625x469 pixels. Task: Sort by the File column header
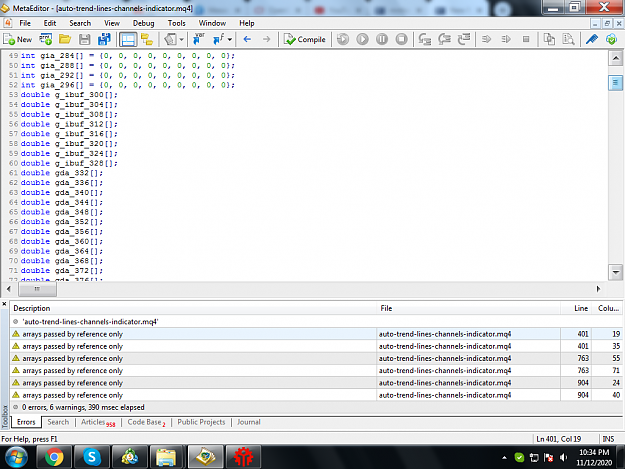(469, 308)
